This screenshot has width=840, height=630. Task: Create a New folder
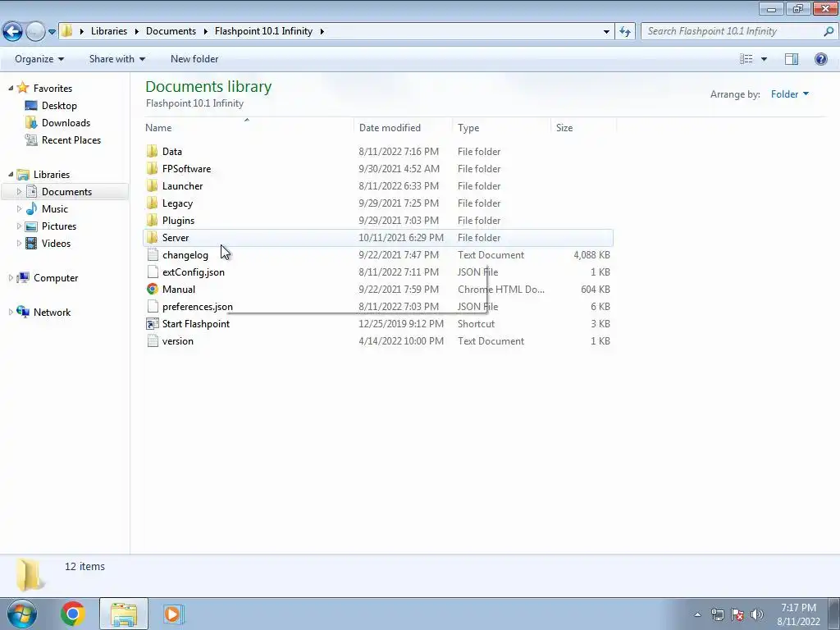[x=194, y=59]
